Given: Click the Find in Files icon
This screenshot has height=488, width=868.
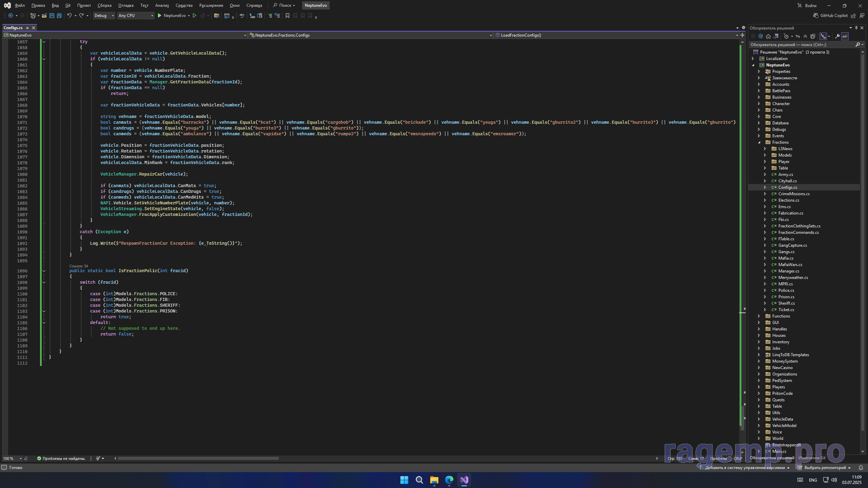Looking at the screenshot, I should point(217,16).
